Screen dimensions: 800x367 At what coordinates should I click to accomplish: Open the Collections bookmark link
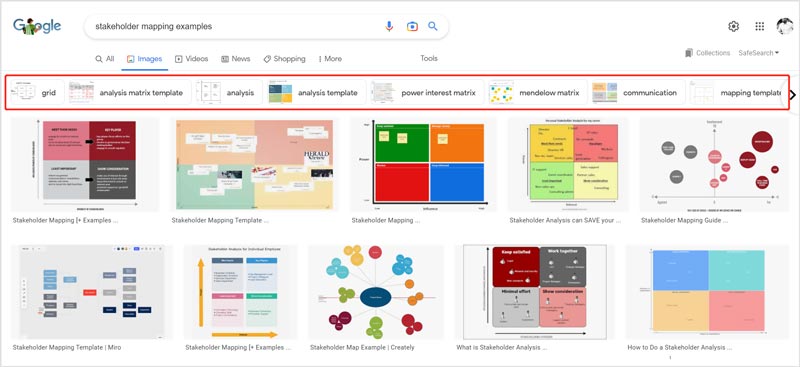(x=708, y=53)
